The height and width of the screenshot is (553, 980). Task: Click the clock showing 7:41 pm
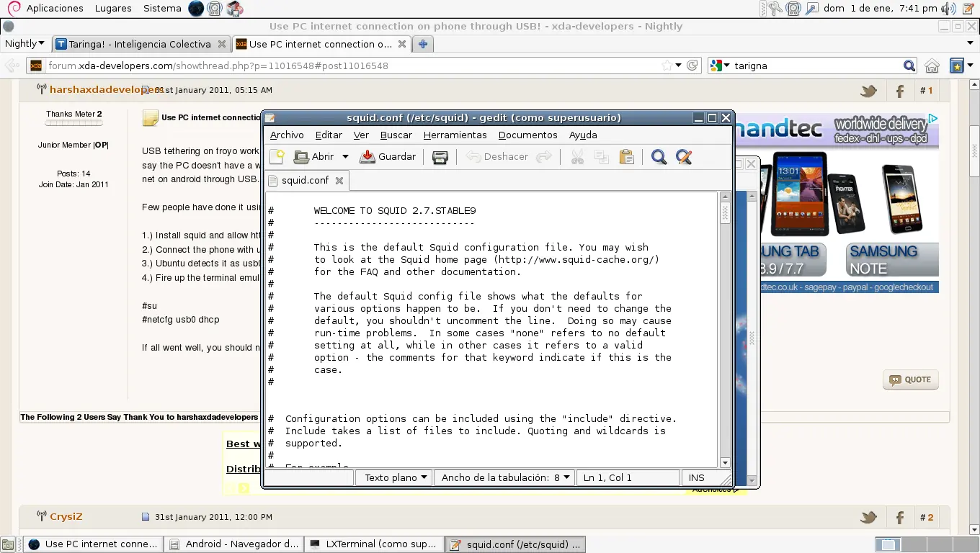click(880, 9)
